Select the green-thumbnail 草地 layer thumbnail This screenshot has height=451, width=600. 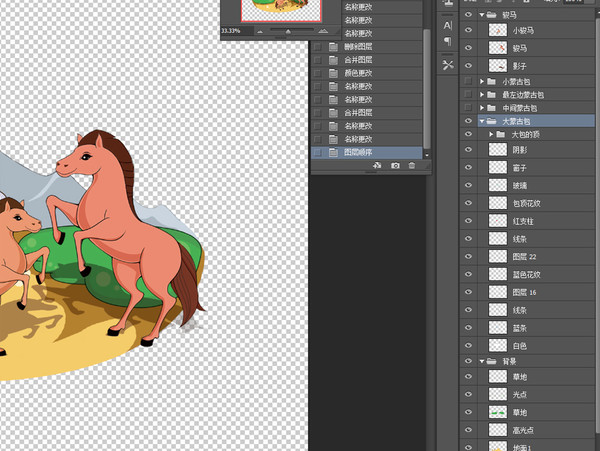click(x=498, y=412)
